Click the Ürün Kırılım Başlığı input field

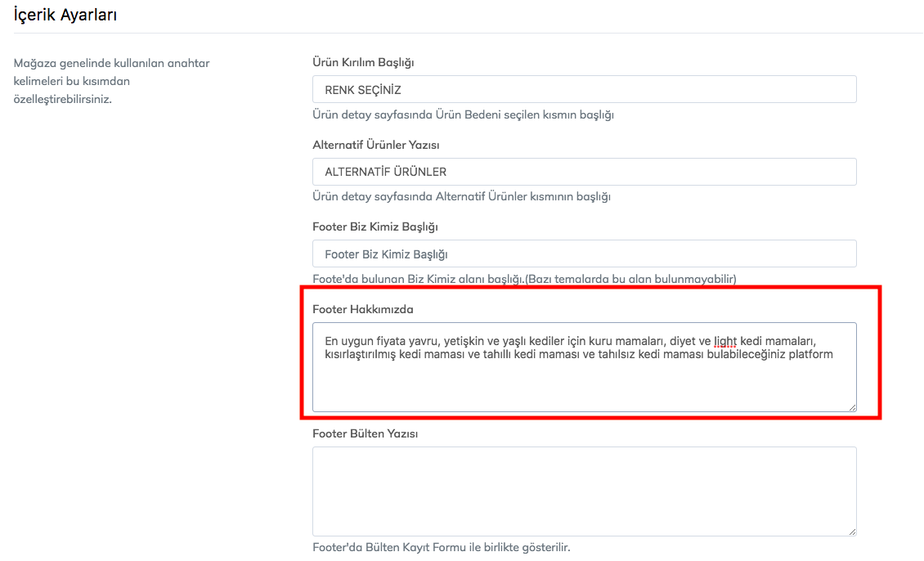(584, 89)
